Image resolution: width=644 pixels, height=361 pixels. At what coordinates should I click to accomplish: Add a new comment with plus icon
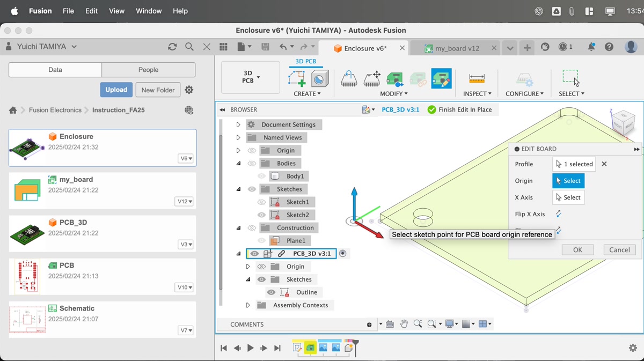(369, 325)
